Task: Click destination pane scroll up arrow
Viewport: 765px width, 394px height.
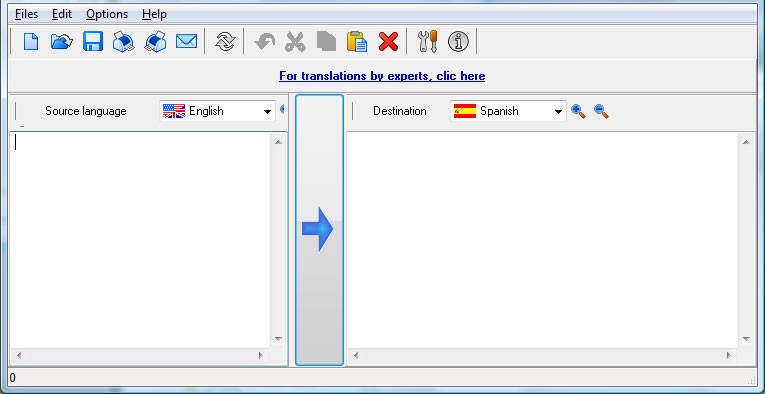Action: pyautogui.click(x=745, y=142)
